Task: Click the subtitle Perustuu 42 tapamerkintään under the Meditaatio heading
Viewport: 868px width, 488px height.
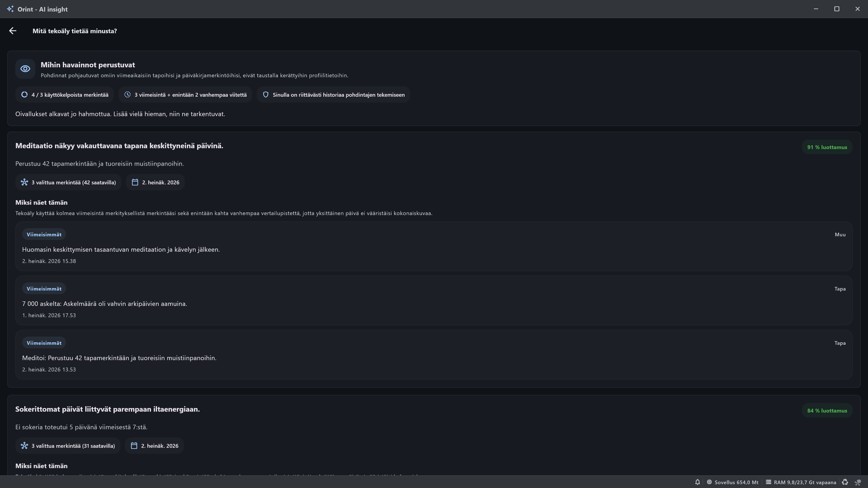Action: coord(100,164)
